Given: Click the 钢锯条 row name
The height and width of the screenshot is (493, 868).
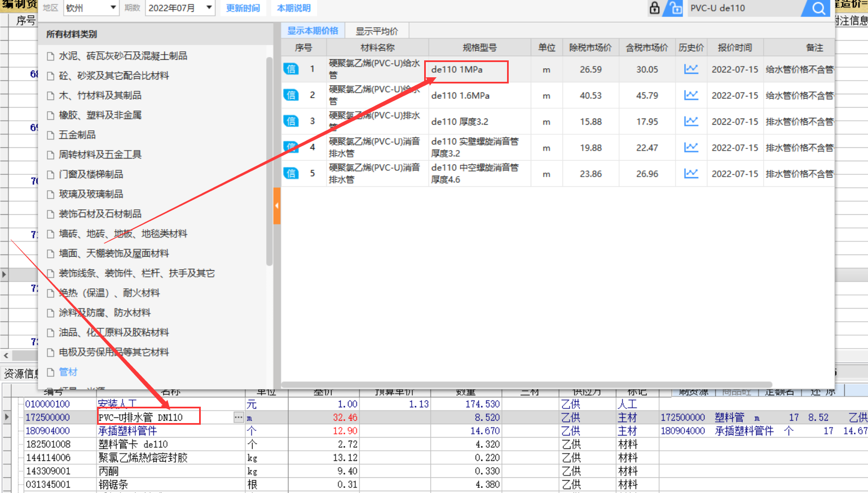Looking at the screenshot, I should (113, 485).
